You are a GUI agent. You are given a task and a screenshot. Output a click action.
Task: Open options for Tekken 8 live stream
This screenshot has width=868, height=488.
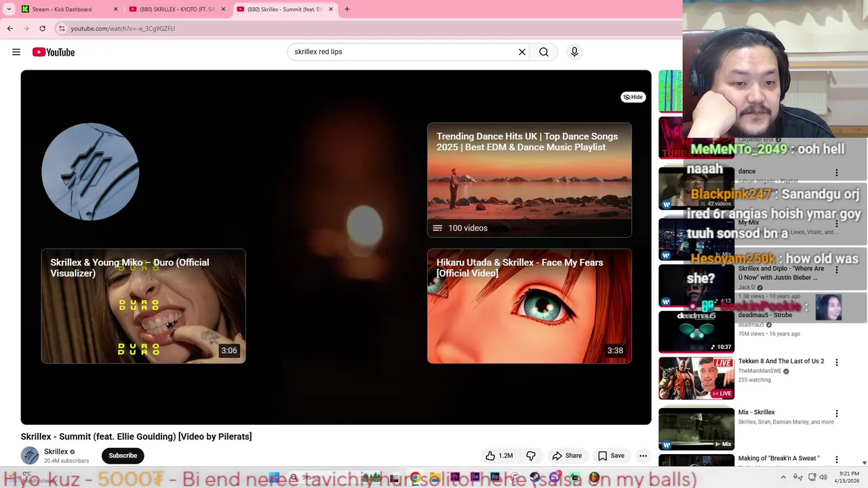pos(836,363)
